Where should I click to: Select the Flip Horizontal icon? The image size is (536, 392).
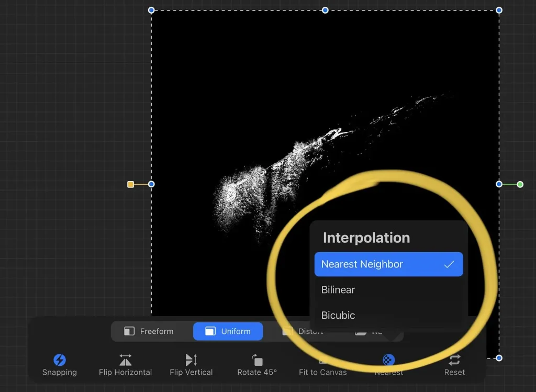(125, 360)
